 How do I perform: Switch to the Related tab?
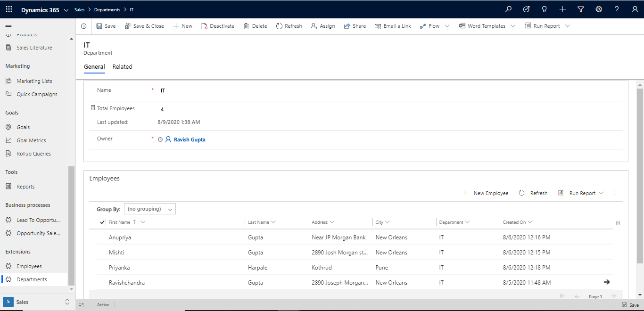click(x=122, y=66)
